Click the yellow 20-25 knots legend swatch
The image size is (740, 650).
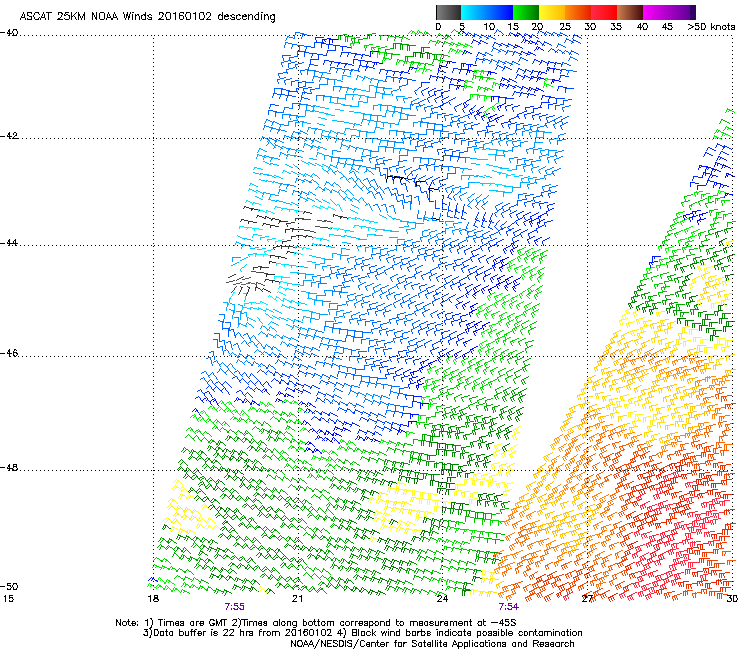coord(551,12)
